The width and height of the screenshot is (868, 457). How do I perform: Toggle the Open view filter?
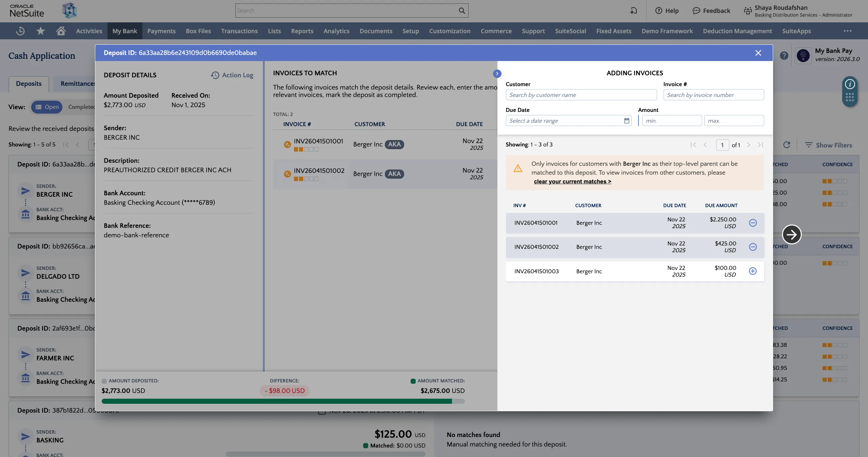click(x=47, y=107)
